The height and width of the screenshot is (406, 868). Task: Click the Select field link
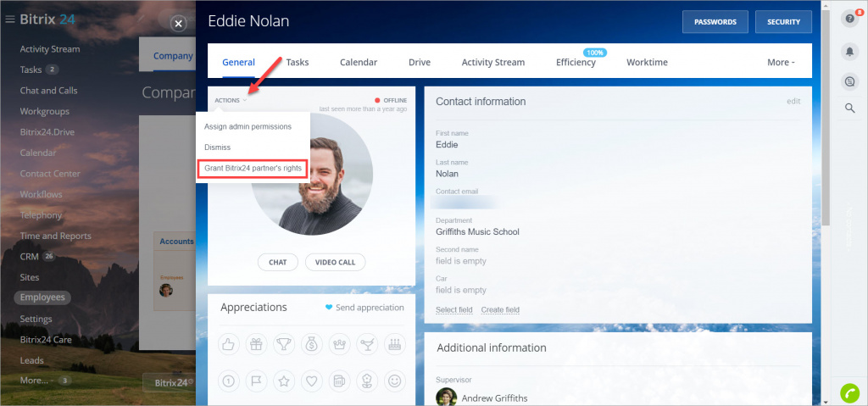[x=454, y=309]
